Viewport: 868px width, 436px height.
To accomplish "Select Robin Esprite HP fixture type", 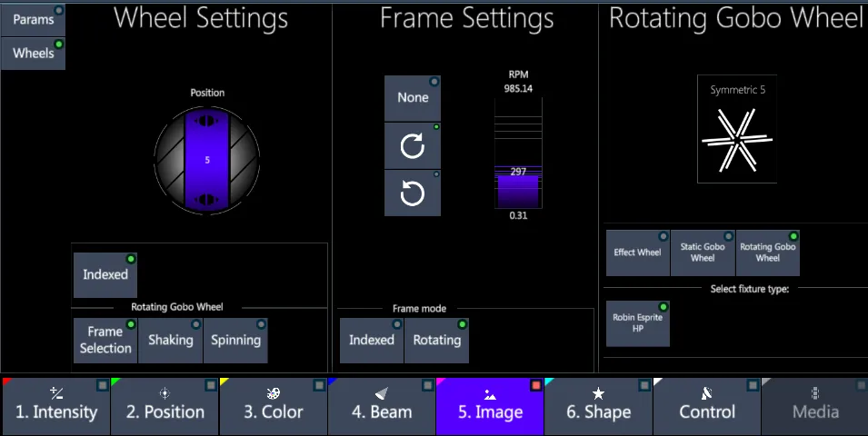I will point(638,323).
